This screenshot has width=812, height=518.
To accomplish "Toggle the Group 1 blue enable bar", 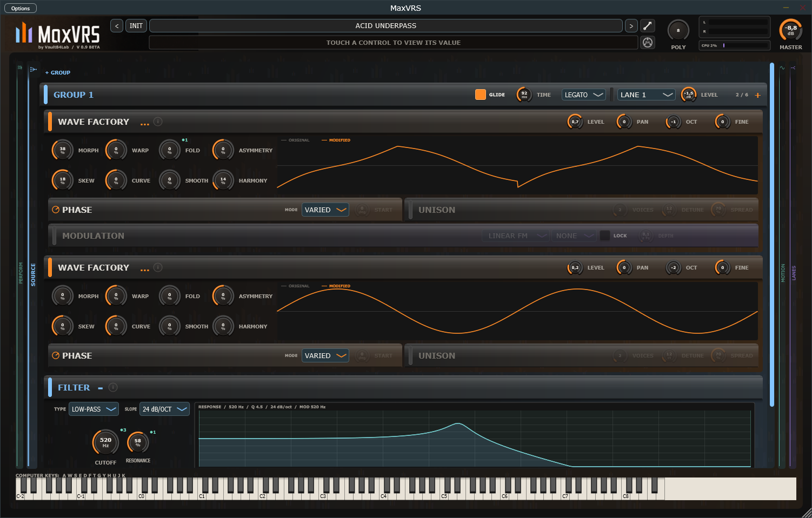I will (x=46, y=95).
